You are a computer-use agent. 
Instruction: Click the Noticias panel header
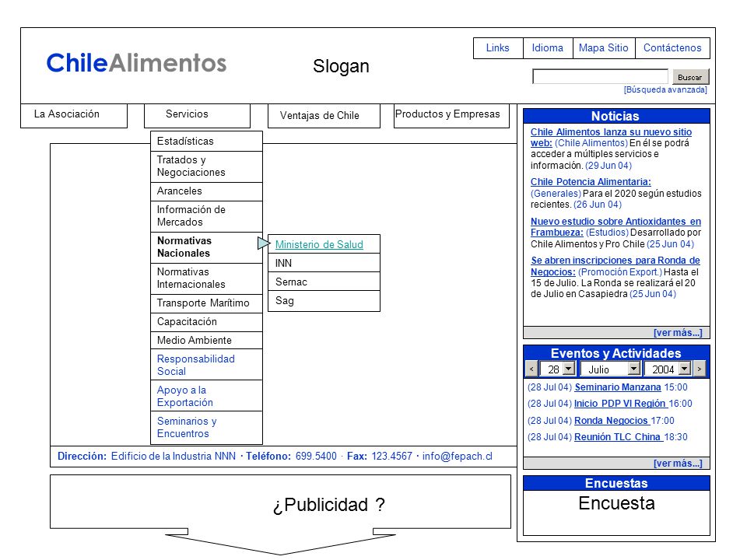coord(616,116)
